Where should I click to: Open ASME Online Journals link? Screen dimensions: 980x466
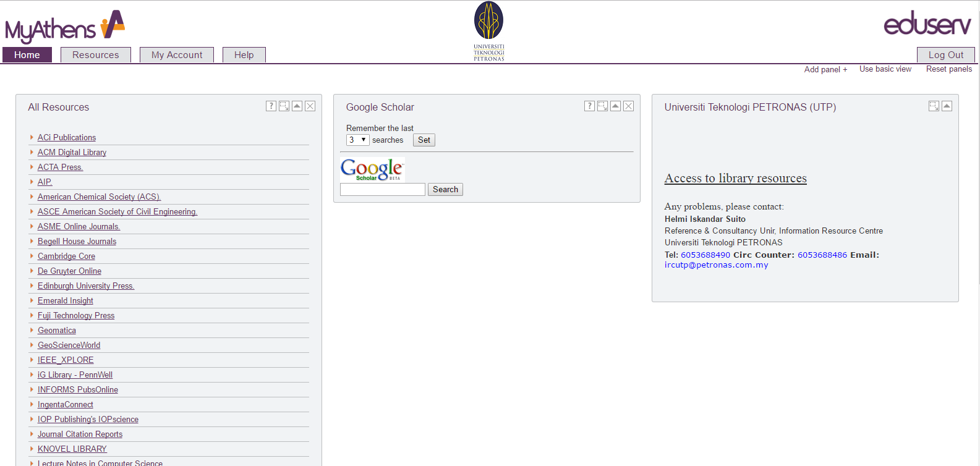click(x=79, y=226)
